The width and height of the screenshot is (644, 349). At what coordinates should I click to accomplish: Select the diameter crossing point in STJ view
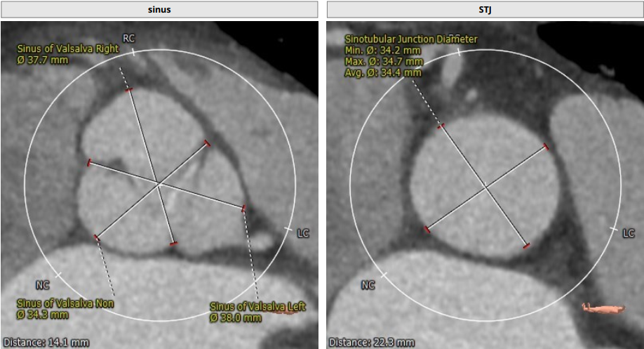485,187
